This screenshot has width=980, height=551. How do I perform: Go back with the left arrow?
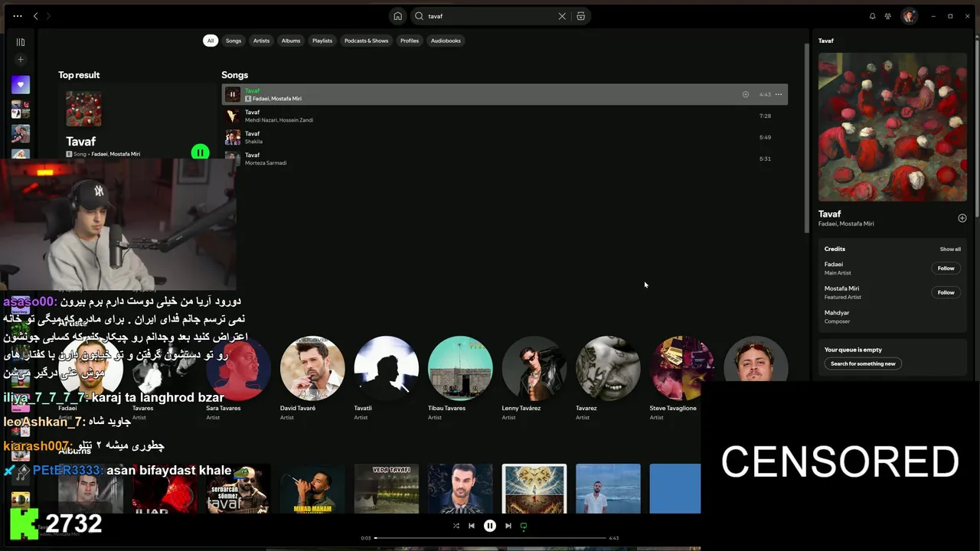coord(35,16)
